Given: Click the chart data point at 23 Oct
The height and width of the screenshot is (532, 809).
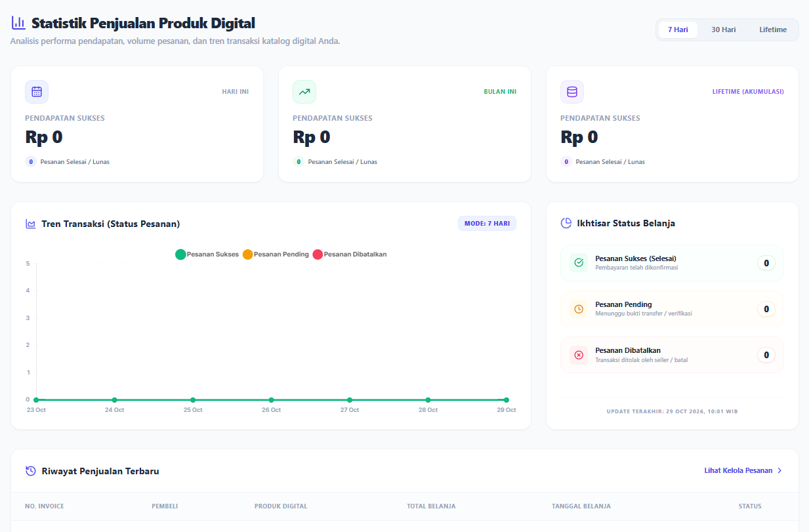Looking at the screenshot, I should click(x=36, y=399).
